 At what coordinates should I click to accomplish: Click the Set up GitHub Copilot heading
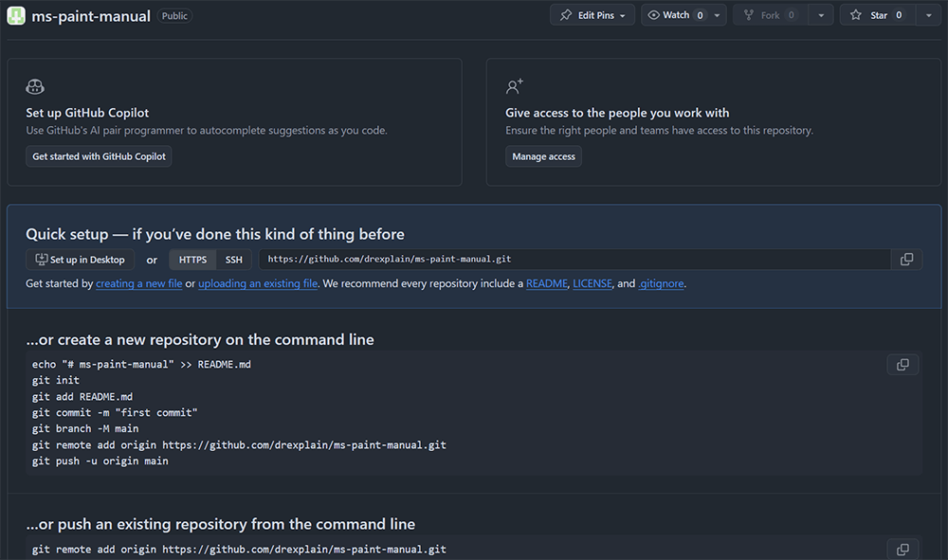[87, 113]
